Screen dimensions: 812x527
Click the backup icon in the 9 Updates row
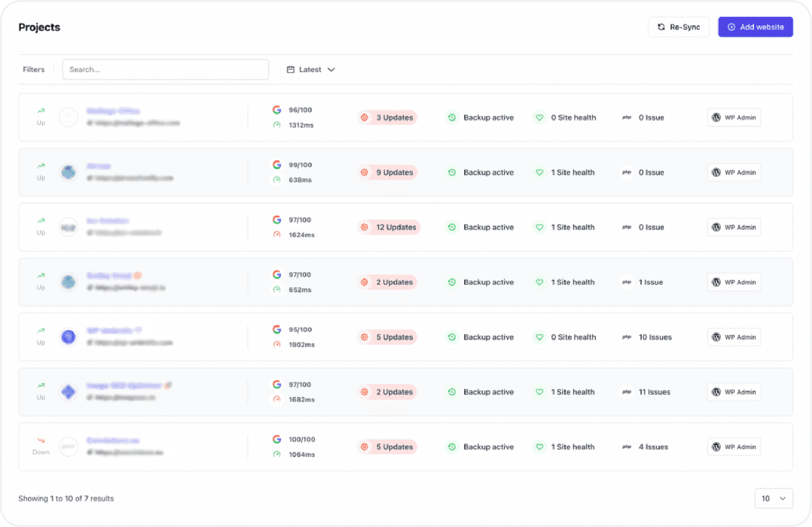[x=452, y=172]
